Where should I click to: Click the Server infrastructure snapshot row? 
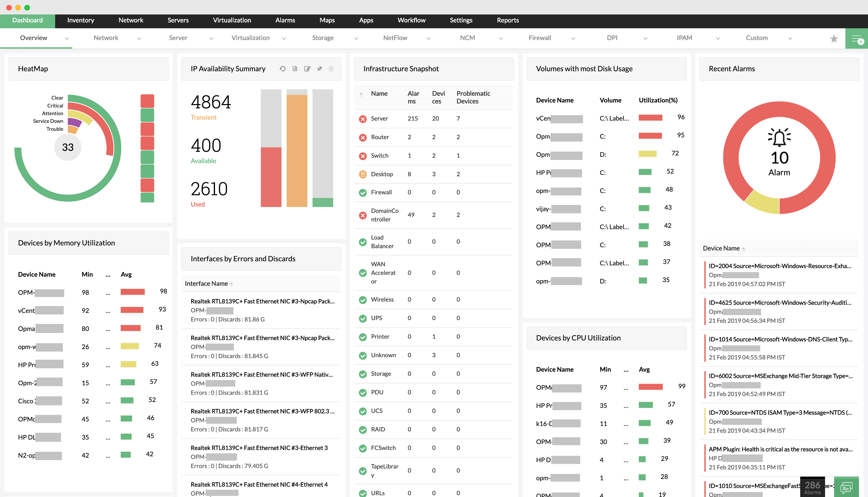coord(433,118)
